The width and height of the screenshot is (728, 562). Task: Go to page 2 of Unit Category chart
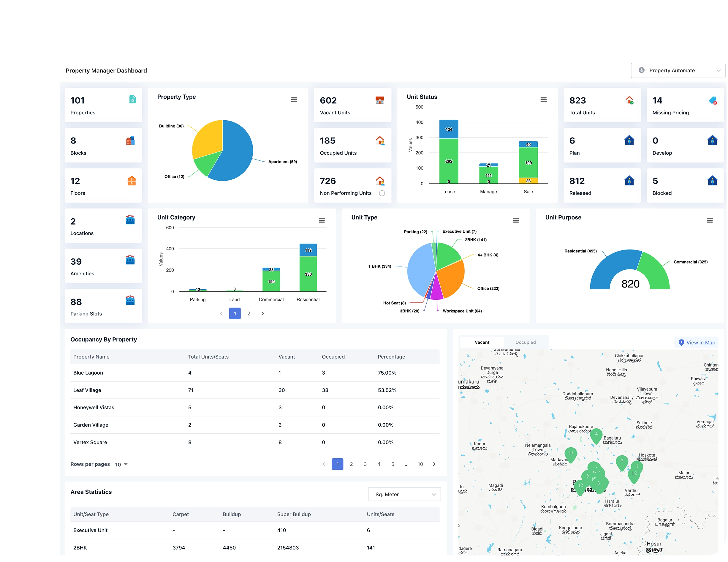[x=249, y=313]
